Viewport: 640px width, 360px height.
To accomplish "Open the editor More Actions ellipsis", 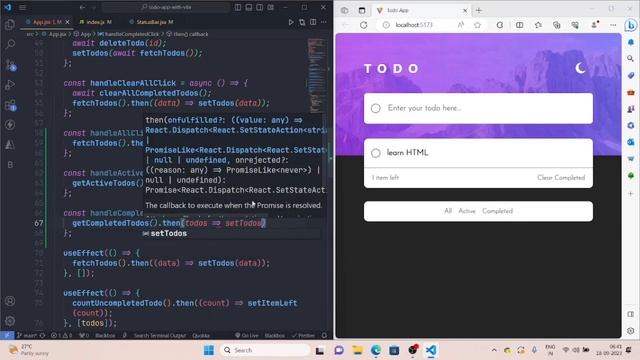I will click(324, 22).
